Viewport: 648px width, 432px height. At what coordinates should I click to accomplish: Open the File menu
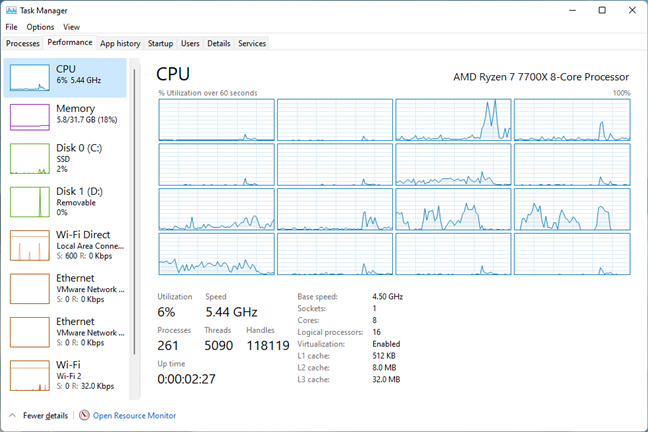point(11,27)
